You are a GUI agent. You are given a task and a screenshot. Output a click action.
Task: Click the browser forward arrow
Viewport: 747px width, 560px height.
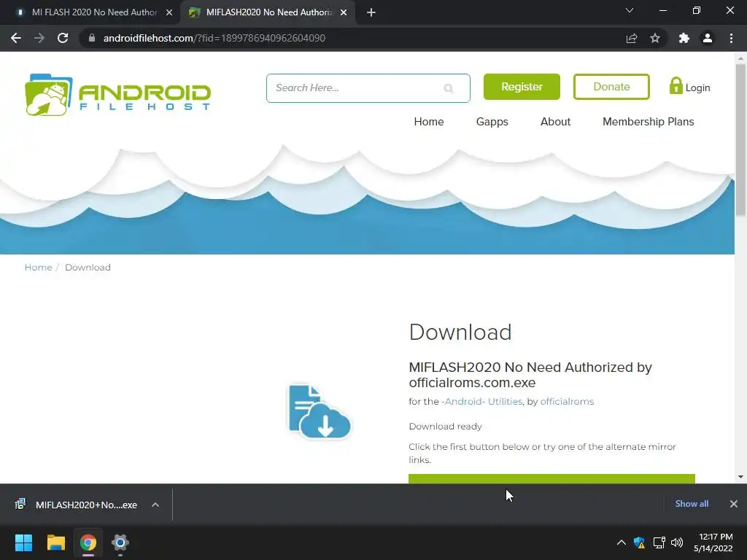pos(39,38)
